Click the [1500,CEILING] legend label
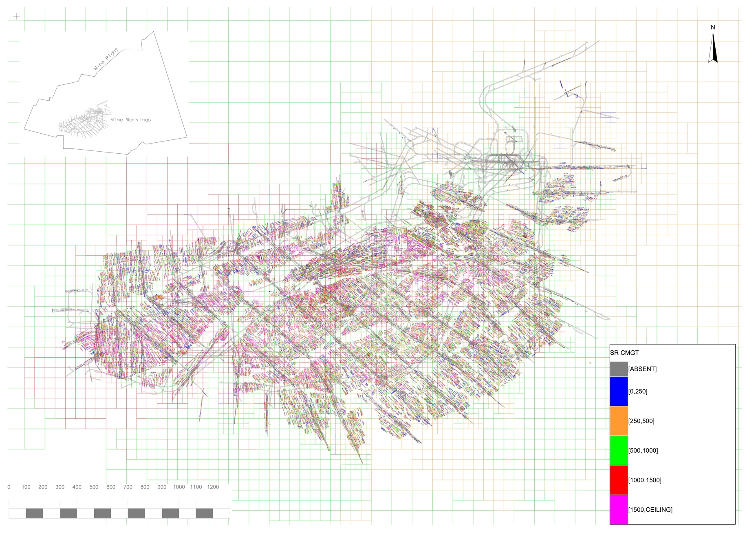 click(650, 510)
